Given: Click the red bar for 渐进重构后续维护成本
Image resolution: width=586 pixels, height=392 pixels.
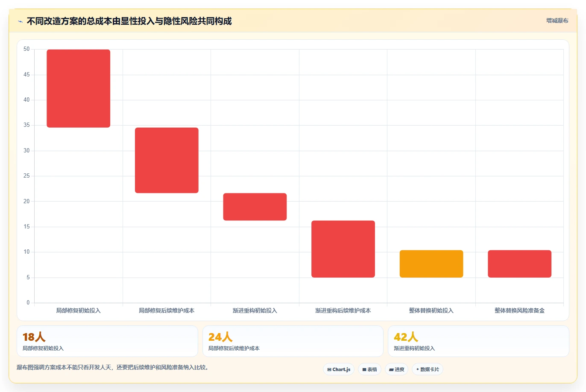Looking at the screenshot, I should pyautogui.click(x=343, y=249).
